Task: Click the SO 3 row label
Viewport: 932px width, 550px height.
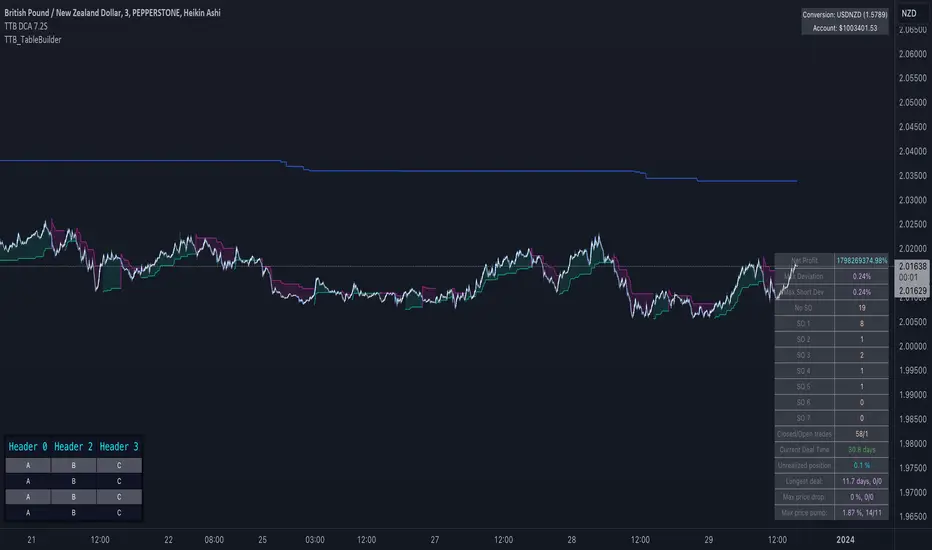Action: tap(804, 355)
